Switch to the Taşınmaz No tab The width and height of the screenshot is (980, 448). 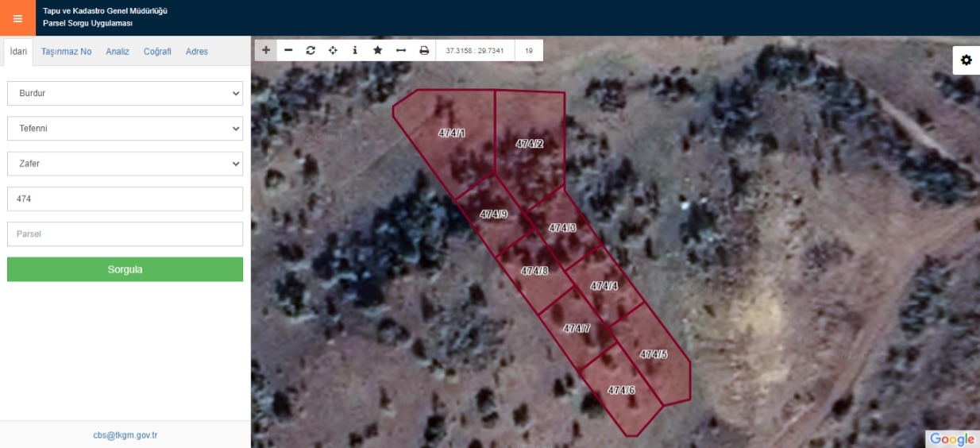(x=67, y=52)
